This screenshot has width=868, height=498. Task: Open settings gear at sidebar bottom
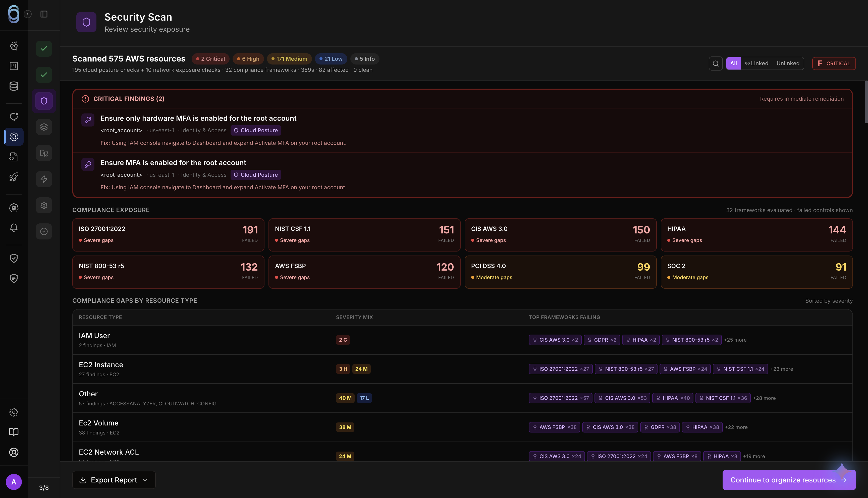[14, 412]
